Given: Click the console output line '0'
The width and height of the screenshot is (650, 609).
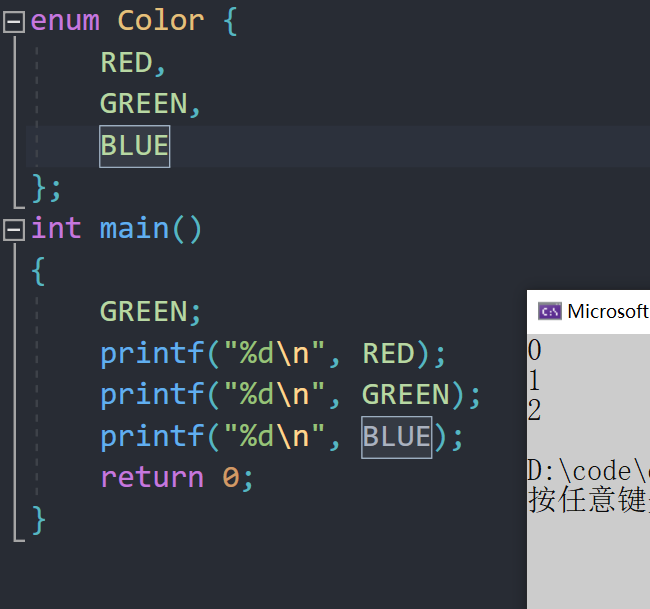Looking at the screenshot, I should point(535,350).
